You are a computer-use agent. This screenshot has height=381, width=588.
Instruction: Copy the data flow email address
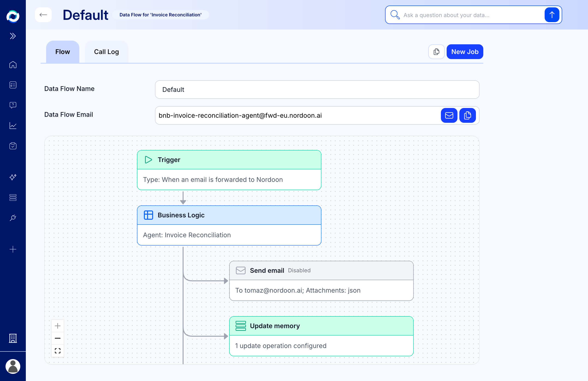(467, 115)
